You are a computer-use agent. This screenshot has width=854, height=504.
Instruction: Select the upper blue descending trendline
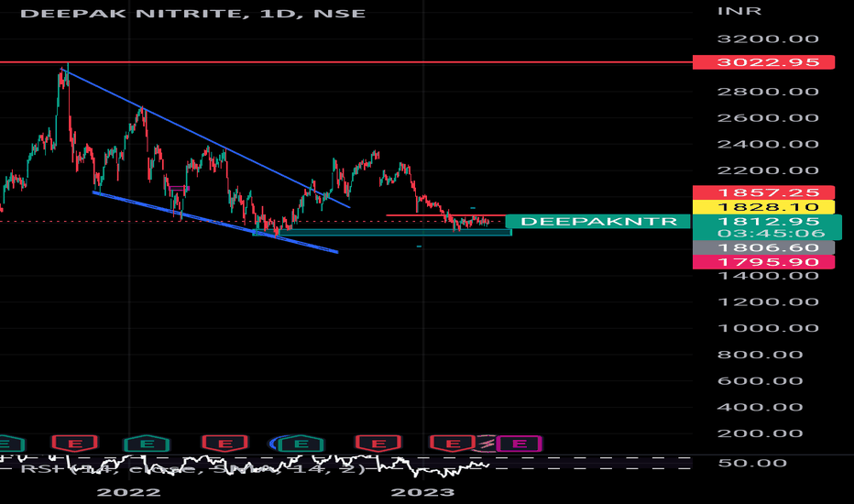click(x=207, y=138)
